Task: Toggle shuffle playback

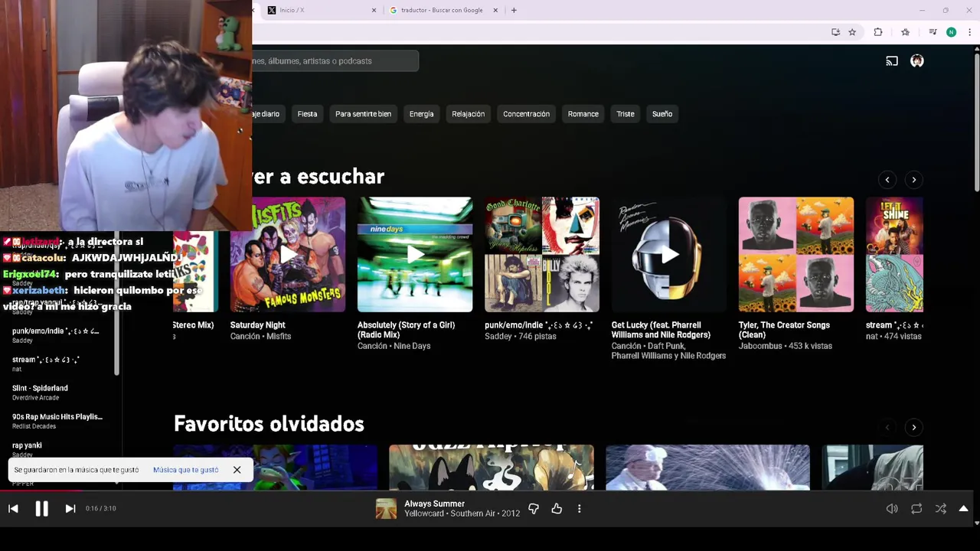Action: click(941, 509)
